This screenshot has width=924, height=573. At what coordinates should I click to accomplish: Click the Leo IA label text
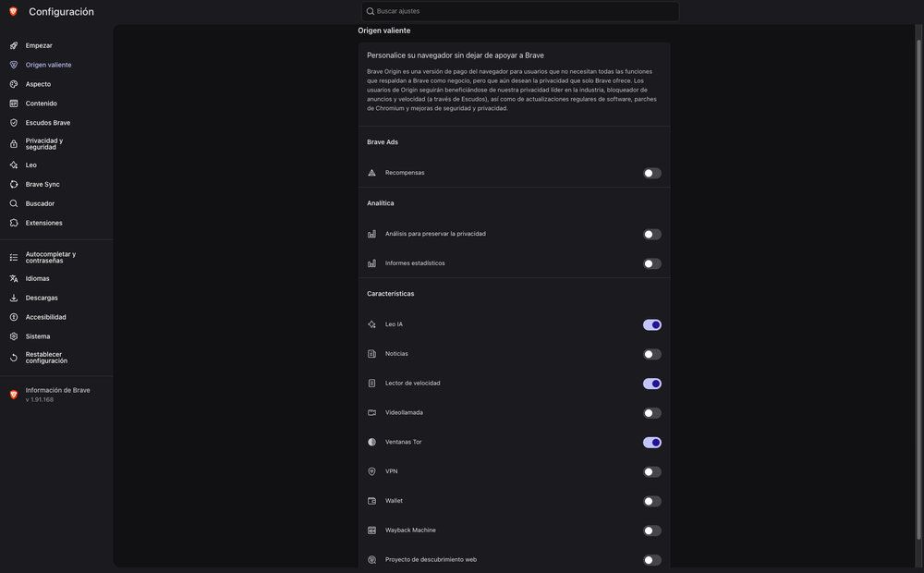395,324
